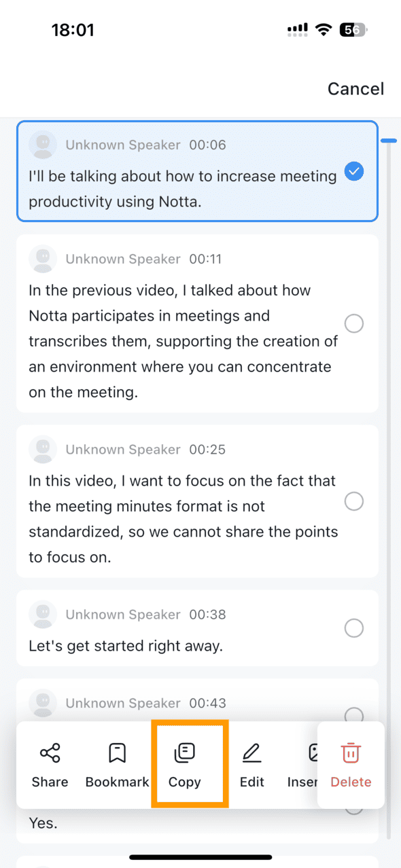The image size is (401, 868).
Task: Uncheck the selected 00:06 segment checkmark
Action: (x=354, y=171)
